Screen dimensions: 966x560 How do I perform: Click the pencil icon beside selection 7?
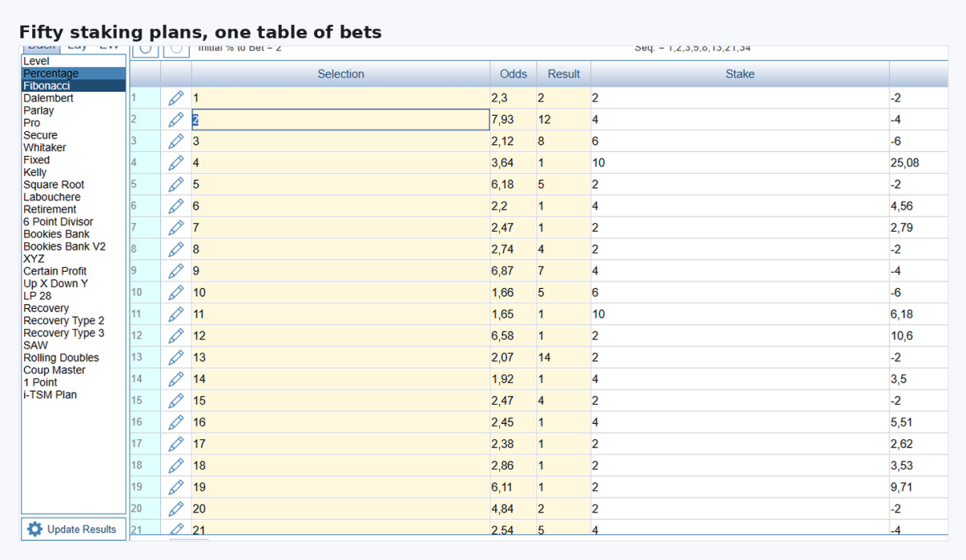click(176, 228)
